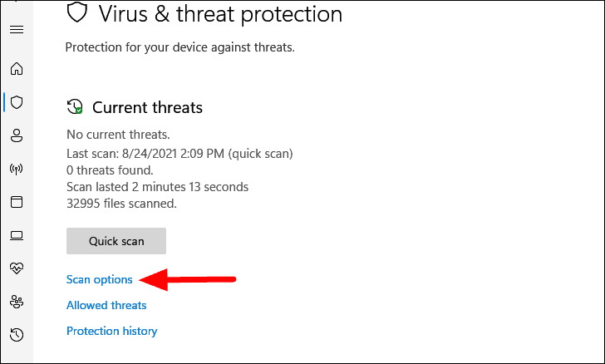Open the hamburger navigation menu
605x364 pixels.
click(17, 30)
